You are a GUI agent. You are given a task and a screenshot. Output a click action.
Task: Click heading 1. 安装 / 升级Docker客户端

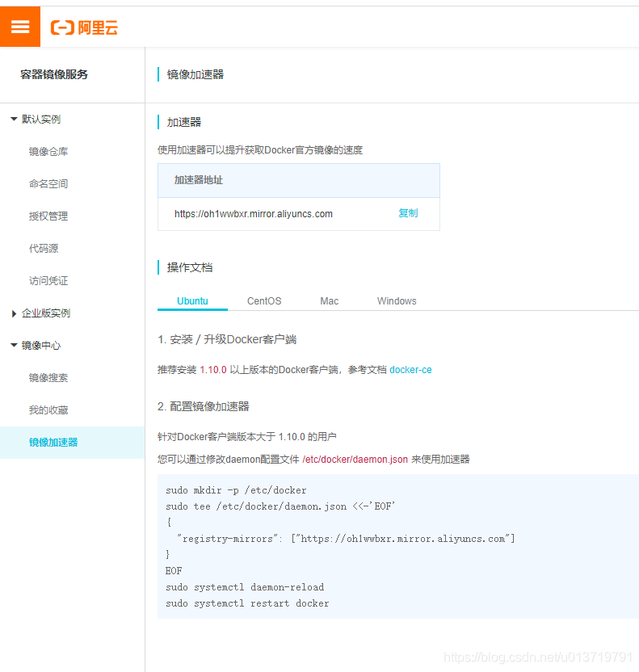tap(227, 340)
